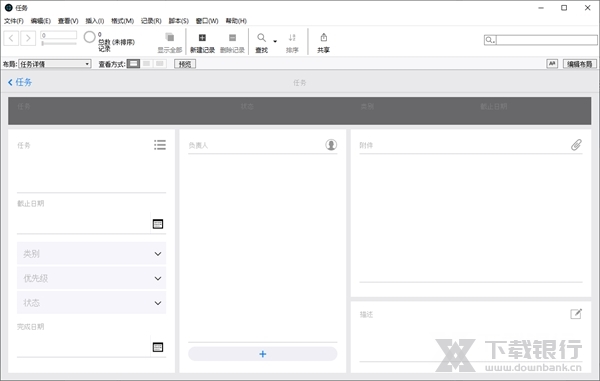Go back via the blue 任务 link
The width and height of the screenshot is (600, 381).
20,82
